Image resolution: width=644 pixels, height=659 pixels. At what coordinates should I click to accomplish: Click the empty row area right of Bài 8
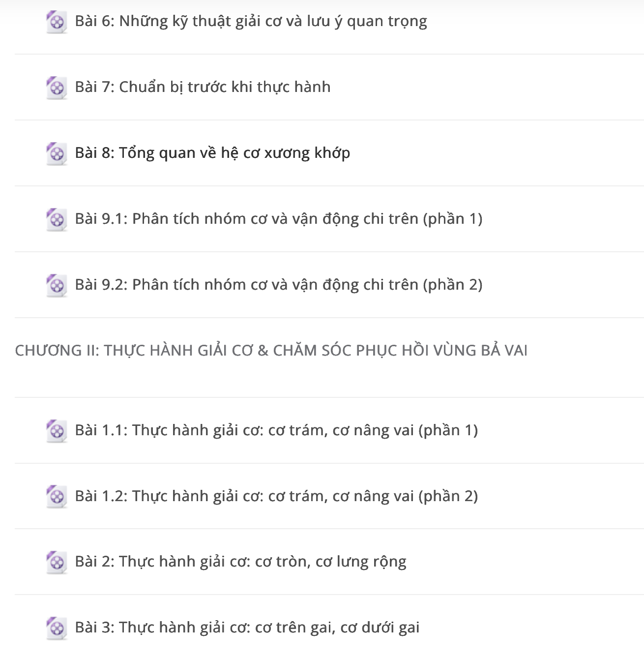497,153
